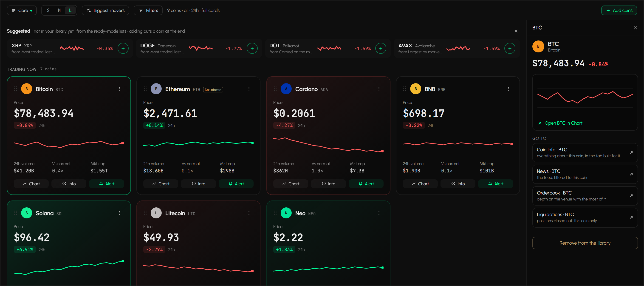Screen dimensions: 644x286
Task: Open the Core list dropdown
Action: (x=22, y=10)
